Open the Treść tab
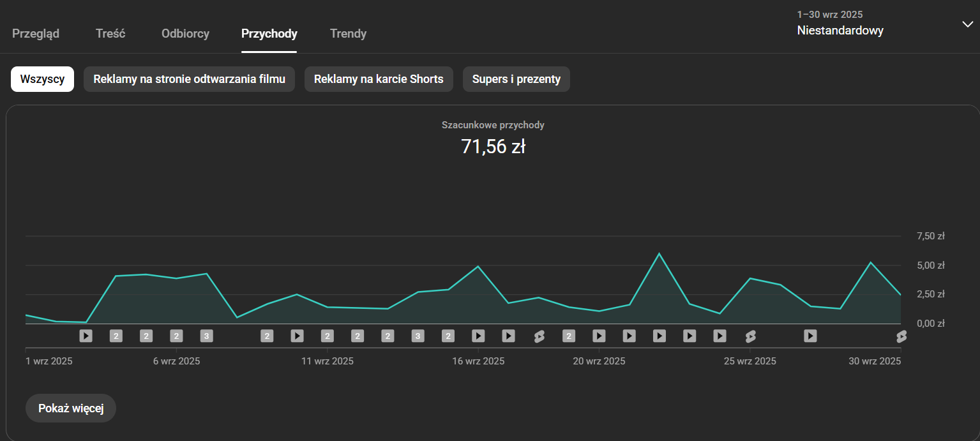Viewport: 980px width, 441px height. [110, 34]
